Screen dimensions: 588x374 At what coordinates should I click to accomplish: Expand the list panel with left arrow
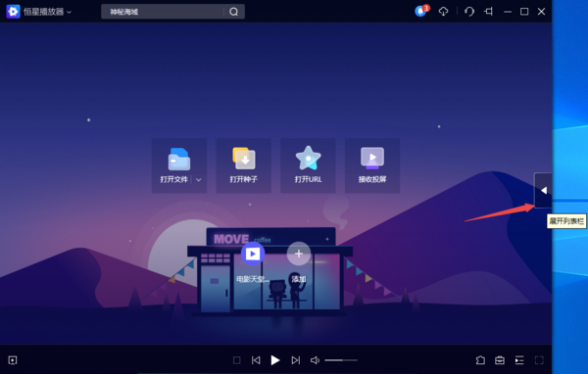[x=543, y=190]
